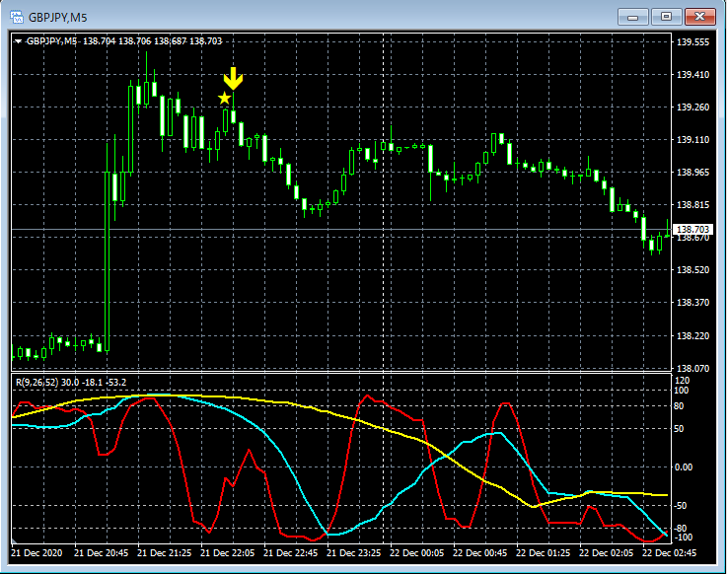Click the 21 Dec 2020 date label
This screenshot has height=574, width=728.
[x=36, y=552]
